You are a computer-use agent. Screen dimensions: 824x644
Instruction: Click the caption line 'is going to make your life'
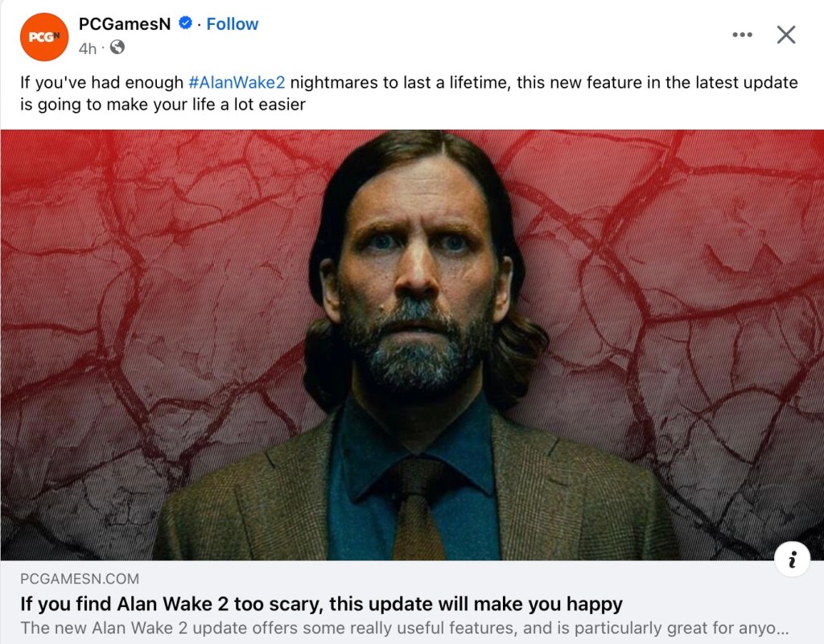(163, 105)
